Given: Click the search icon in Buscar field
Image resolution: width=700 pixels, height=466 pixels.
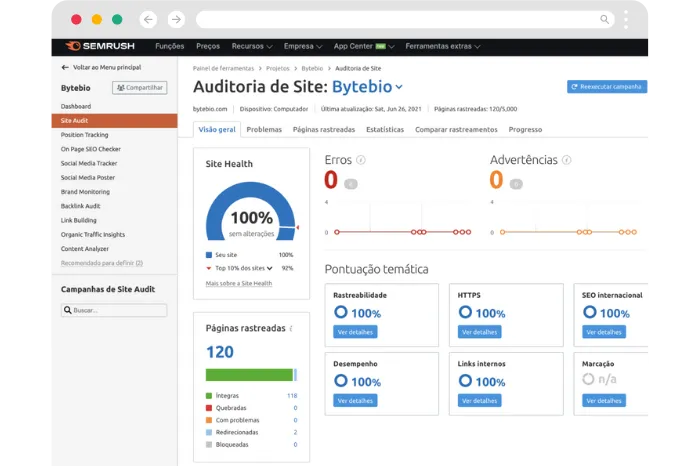Looking at the screenshot, I should pyautogui.click(x=67, y=310).
